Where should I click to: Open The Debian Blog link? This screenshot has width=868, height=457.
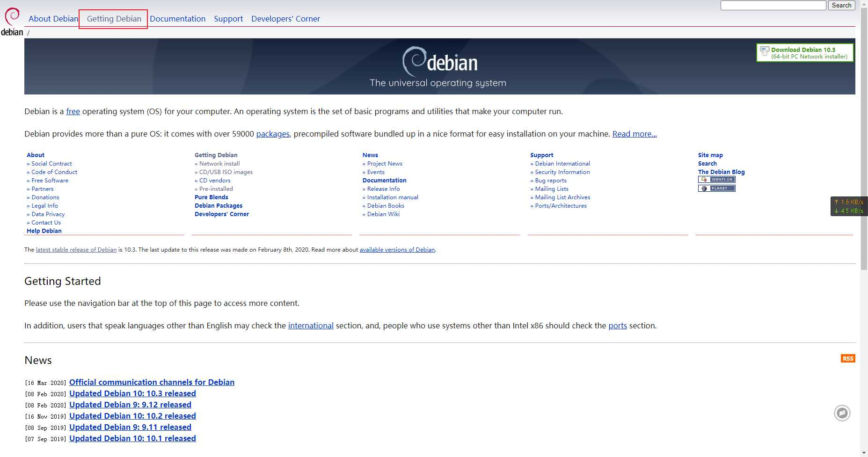[x=721, y=172]
